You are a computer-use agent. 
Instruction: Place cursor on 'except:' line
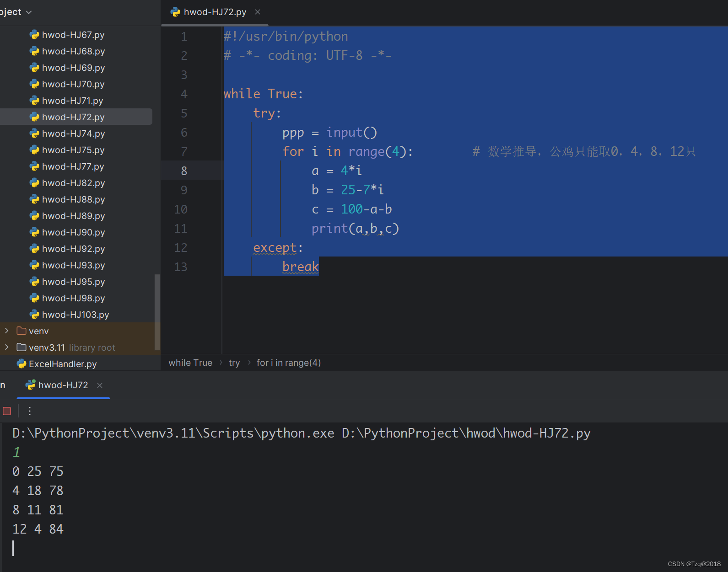pos(278,247)
